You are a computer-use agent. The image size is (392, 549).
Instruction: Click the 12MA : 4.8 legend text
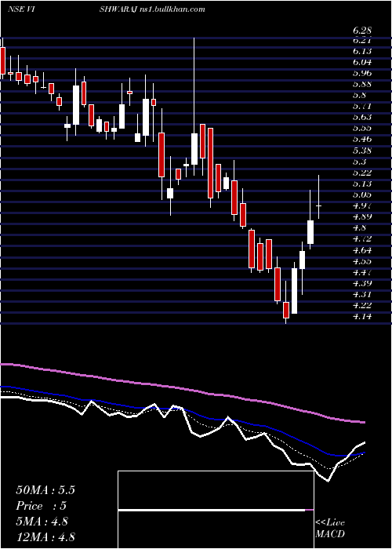pos(45,536)
